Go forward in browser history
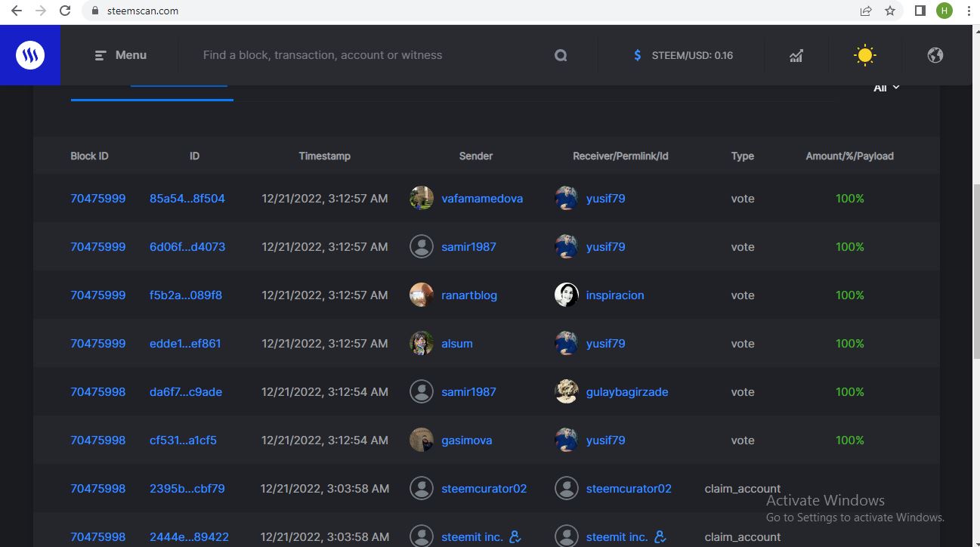The image size is (980, 547). click(x=41, y=11)
